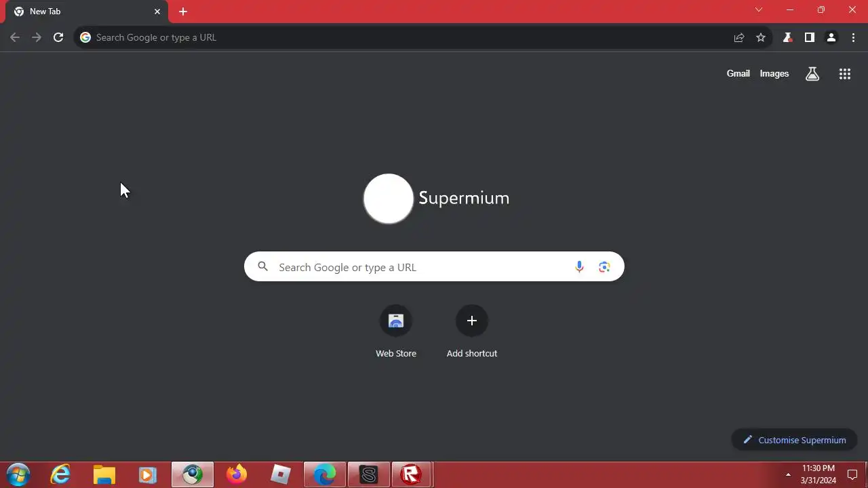The height and width of the screenshot is (488, 868).
Task: Open the Web Store shortcut
Action: coord(396,331)
